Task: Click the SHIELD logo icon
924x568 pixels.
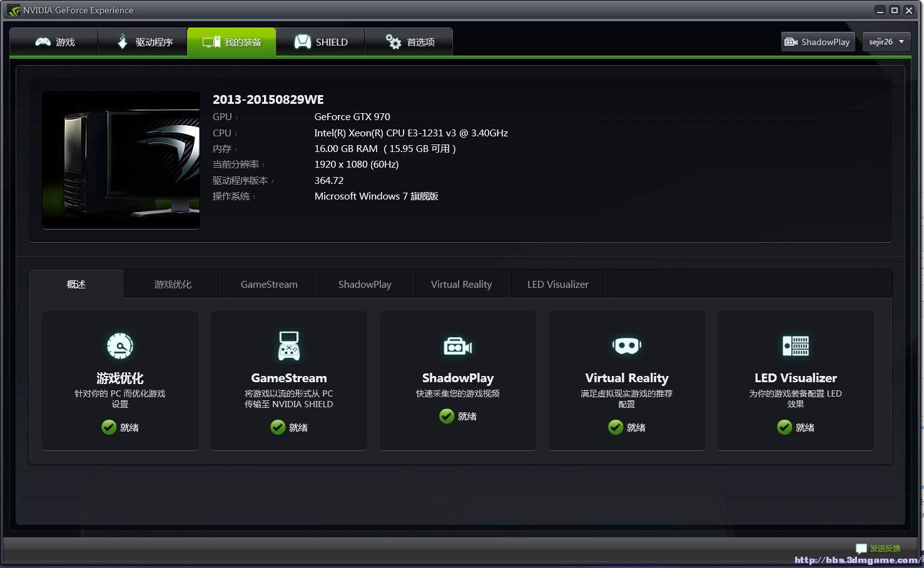Action: (x=303, y=42)
